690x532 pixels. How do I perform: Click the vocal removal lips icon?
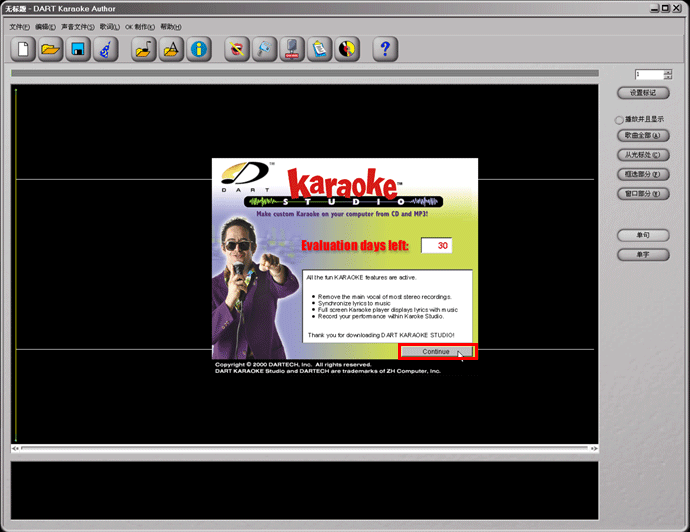point(237,49)
